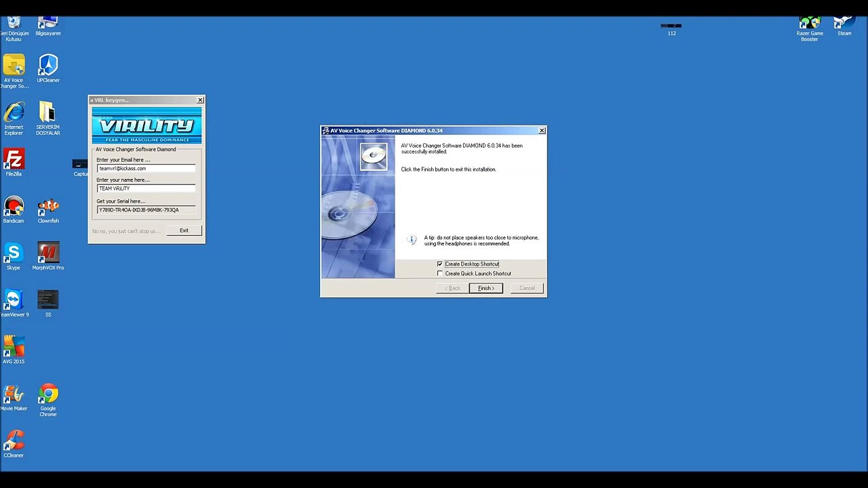Click Exit in the VRL keygen window
This screenshot has height=488, width=868.
coord(184,230)
